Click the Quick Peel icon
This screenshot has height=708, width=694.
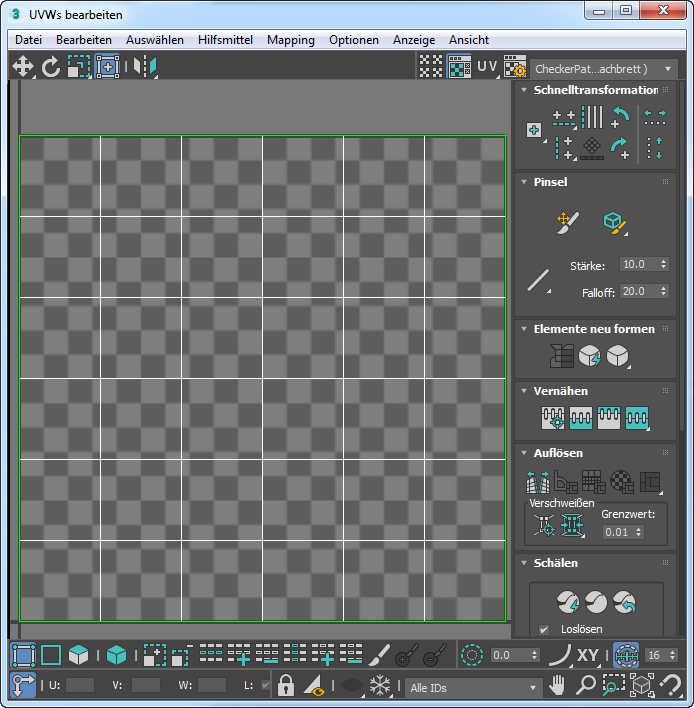pyautogui.click(x=568, y=602)
